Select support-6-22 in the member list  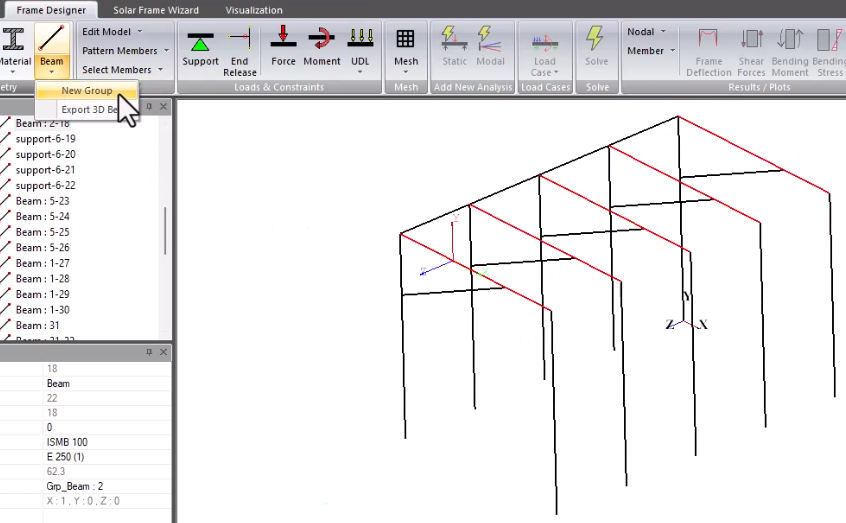tap(45, 186)
